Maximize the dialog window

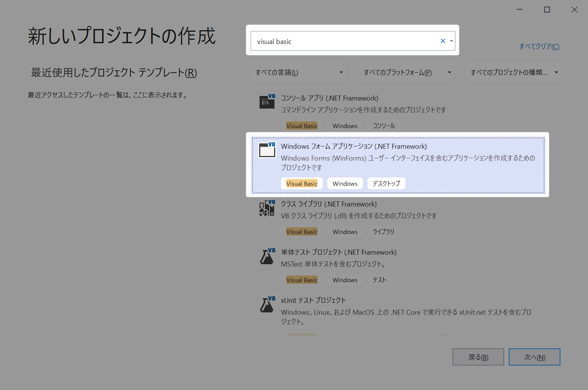(x=547, y=10)
